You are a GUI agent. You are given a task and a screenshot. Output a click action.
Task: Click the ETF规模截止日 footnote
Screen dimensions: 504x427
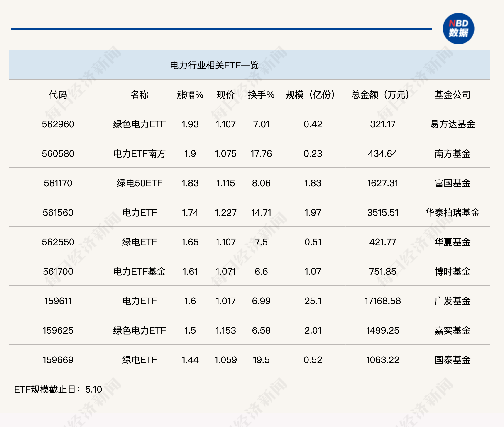tap(58, 389)
